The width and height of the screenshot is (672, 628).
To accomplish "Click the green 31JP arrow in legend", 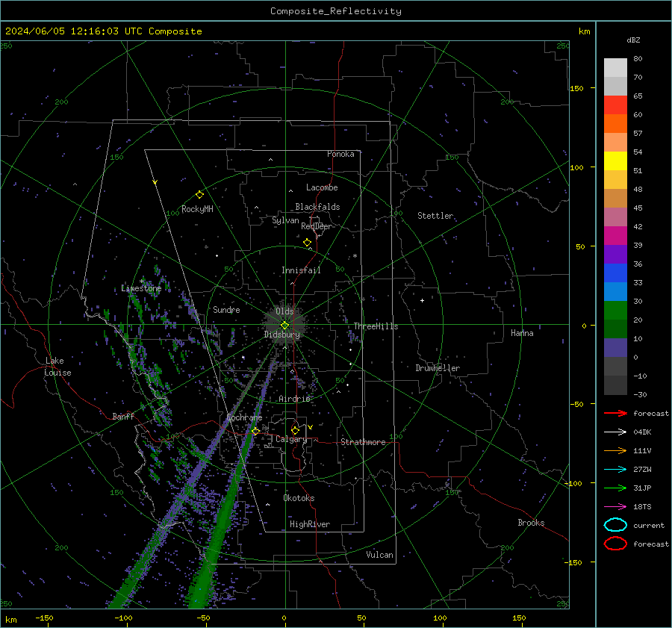I will pos(615,488).
